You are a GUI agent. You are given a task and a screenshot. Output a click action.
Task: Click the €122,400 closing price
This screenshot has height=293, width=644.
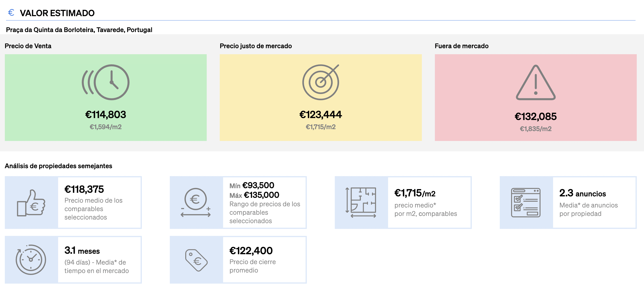pos(251,251)
